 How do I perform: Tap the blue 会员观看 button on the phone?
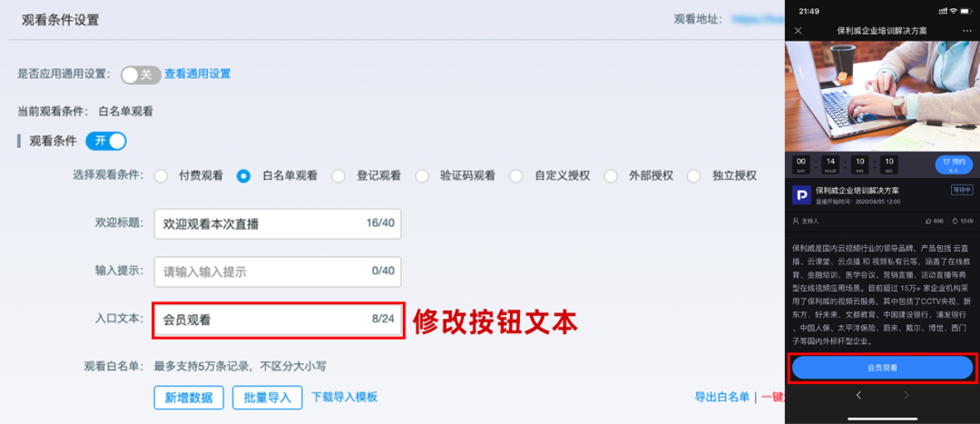(882, 368)
